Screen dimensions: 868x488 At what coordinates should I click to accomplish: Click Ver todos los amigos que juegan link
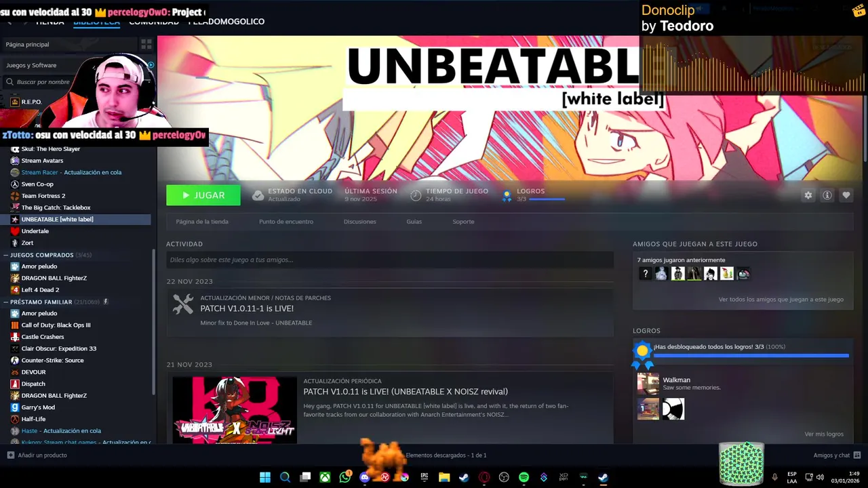tap(781, 299)
